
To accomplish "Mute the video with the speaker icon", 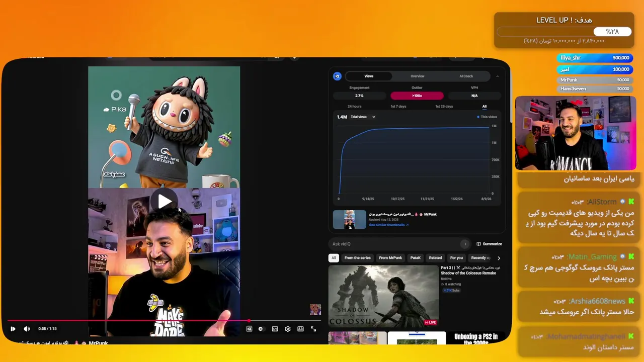I will pyautogui.click(x=27, y=329).
